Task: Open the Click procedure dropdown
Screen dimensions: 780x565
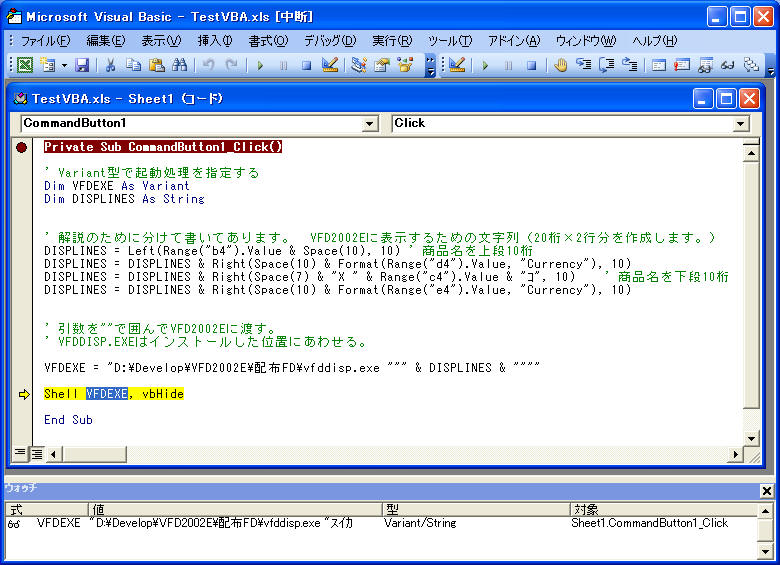Action: click(741, 123)
